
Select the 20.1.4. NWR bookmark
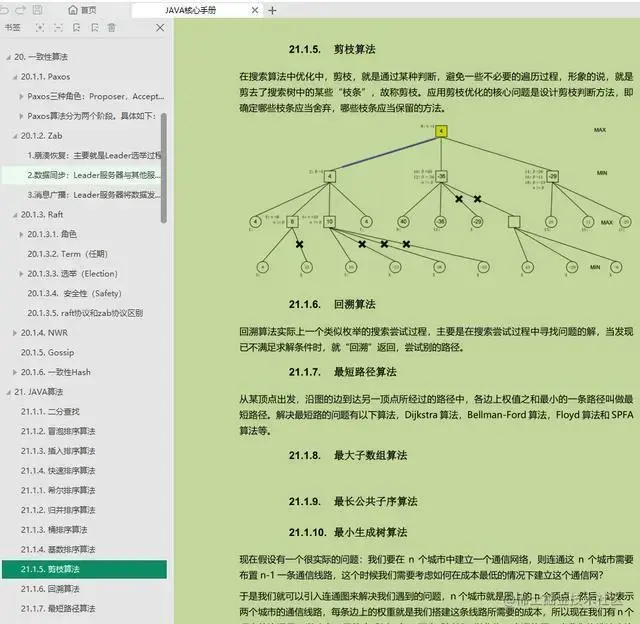pos(44,333)
